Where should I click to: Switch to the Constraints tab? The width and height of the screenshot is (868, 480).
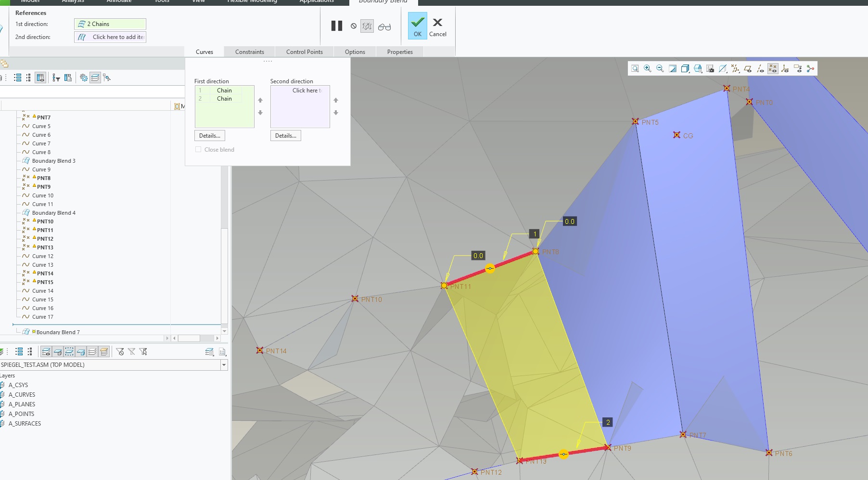pos(249,52)
